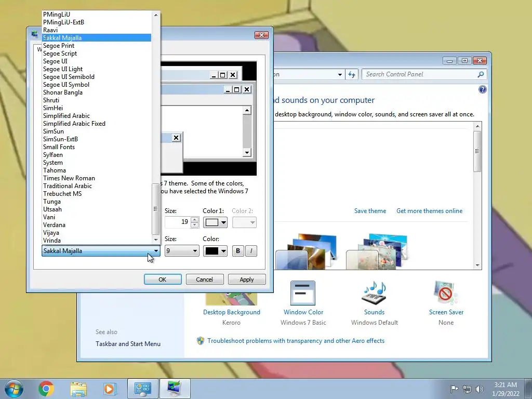Toggle bold font button
The height and width of the screenshot is (399, 532).
coord(238,251)
